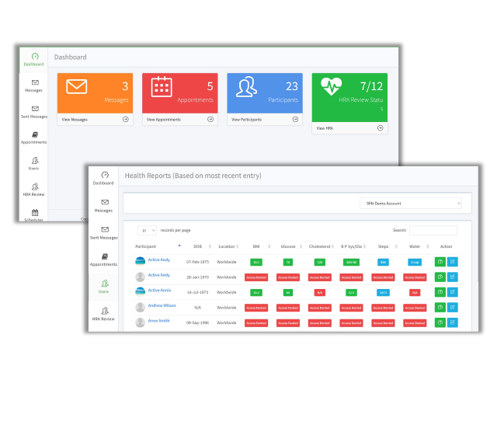Sort table by the Location column

[228, 246]
